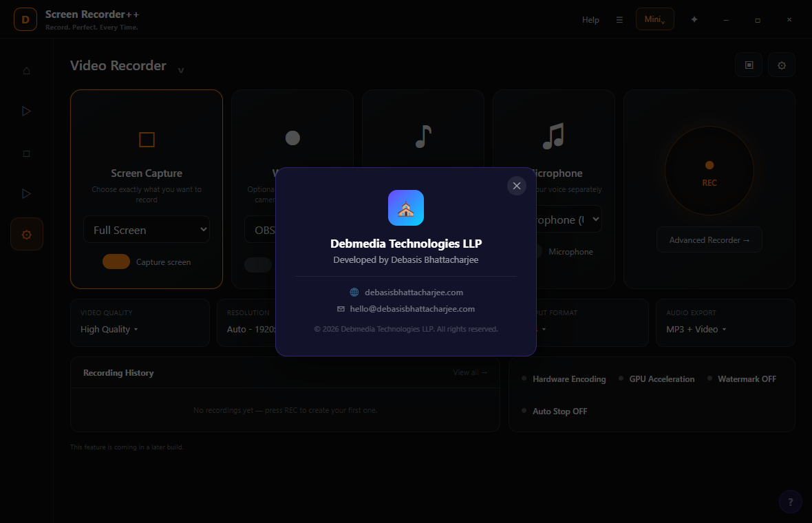Click the sparkle icon in title bar
Viewport: 812px width, 523px height.
(694, 19)
